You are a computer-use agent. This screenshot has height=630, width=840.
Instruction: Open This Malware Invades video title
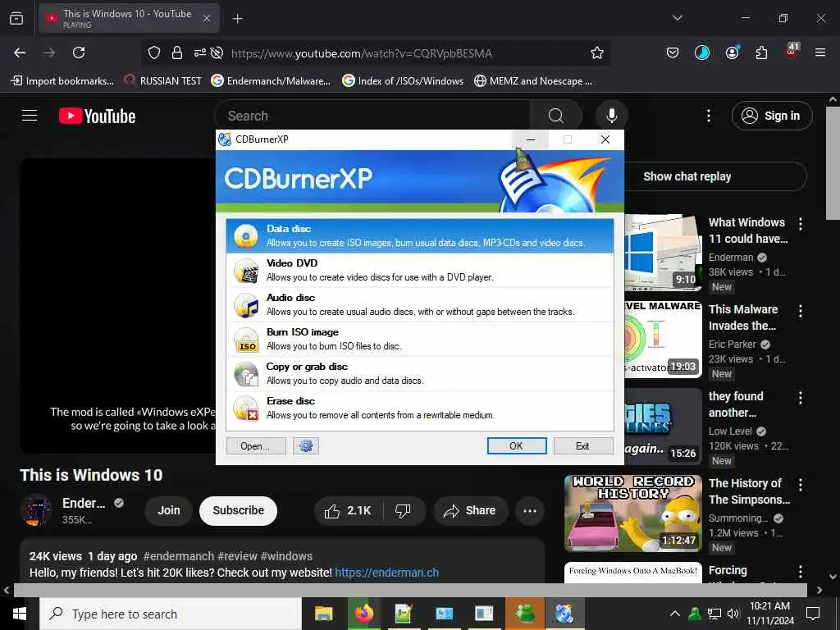pyautogui.click(x=743, y=317)
